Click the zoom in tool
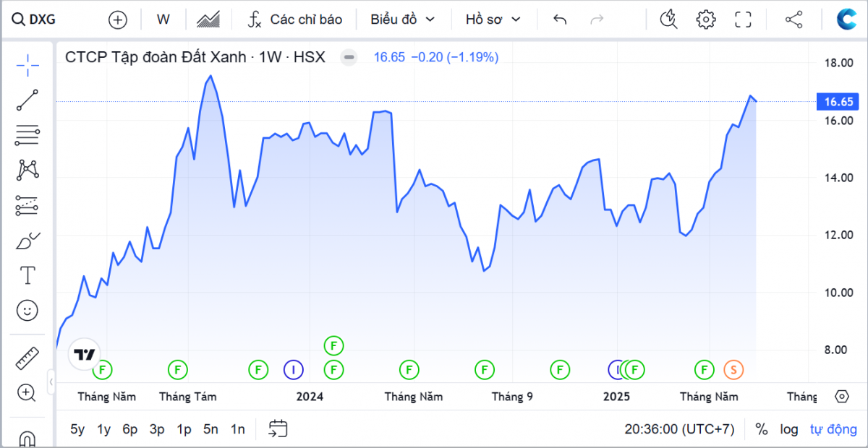The width and height of the screenshot is (868, 448). [x=27, y=393]
